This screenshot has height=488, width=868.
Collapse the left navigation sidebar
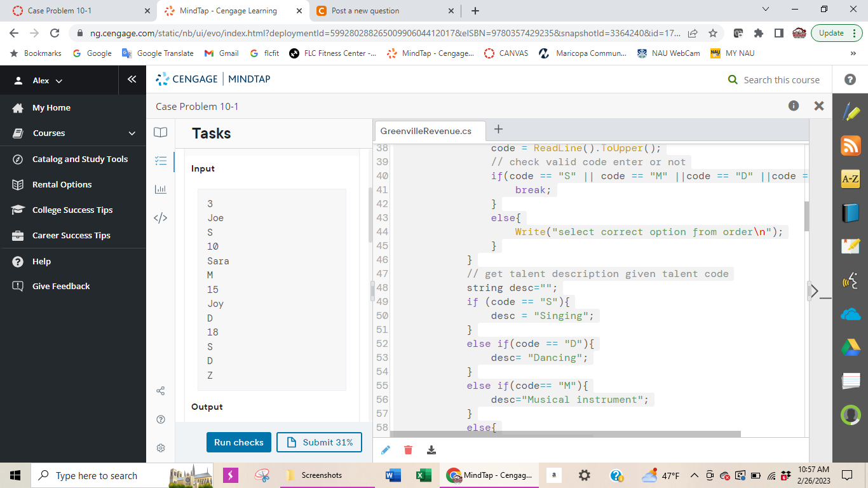click(x=132, y=79)
